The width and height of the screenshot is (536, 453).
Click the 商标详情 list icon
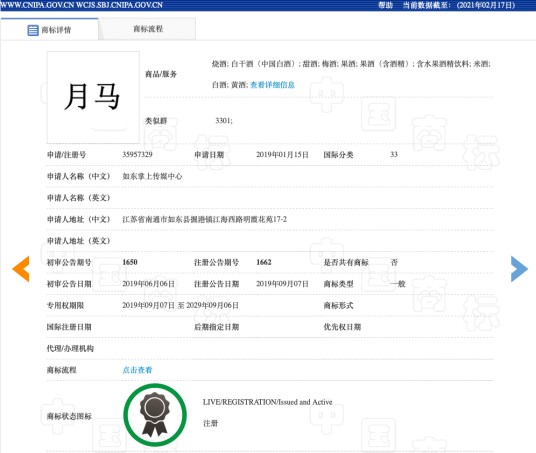33,30
